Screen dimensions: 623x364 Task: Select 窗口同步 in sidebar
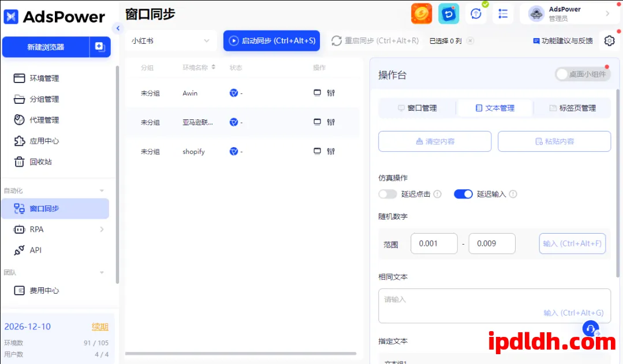point(55,208)
